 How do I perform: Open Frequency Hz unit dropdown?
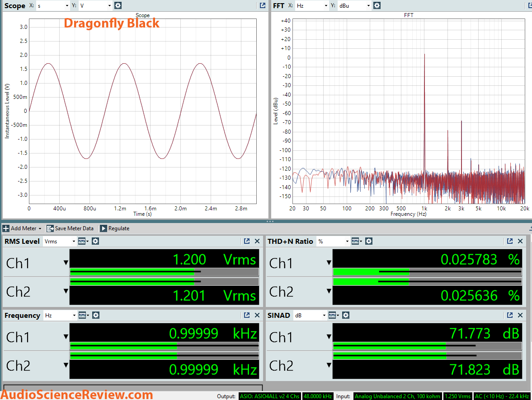(x=60, y=316)
